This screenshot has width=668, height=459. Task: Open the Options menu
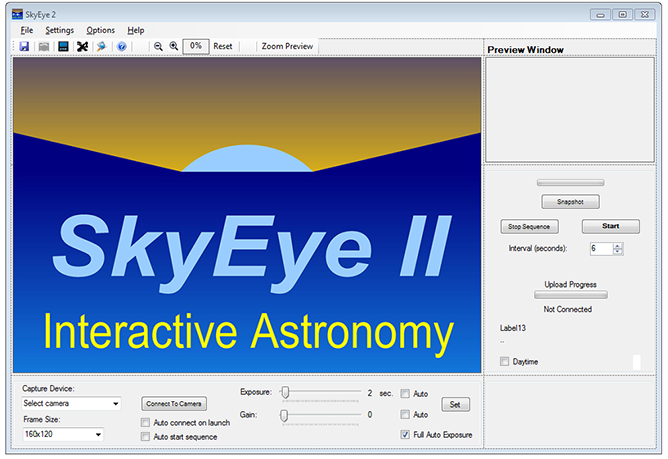(100, 30)
